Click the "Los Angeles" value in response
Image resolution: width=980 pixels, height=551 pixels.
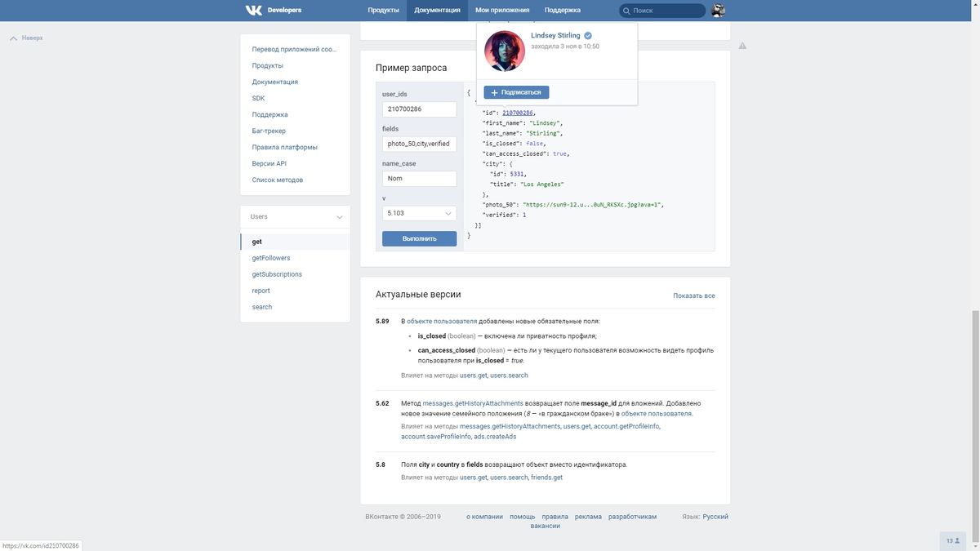tap(543, 184)
